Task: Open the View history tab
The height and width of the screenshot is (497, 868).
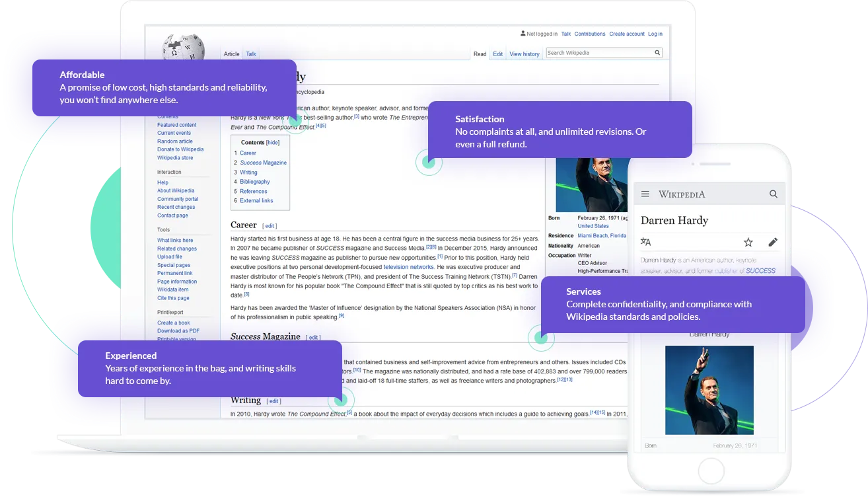Action: point(524,54)
